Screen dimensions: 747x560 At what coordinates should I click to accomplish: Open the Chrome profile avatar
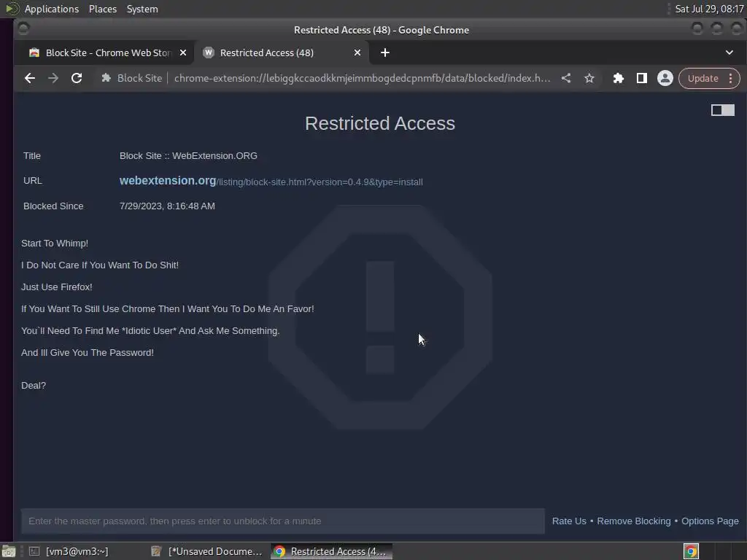click(665, 78)
